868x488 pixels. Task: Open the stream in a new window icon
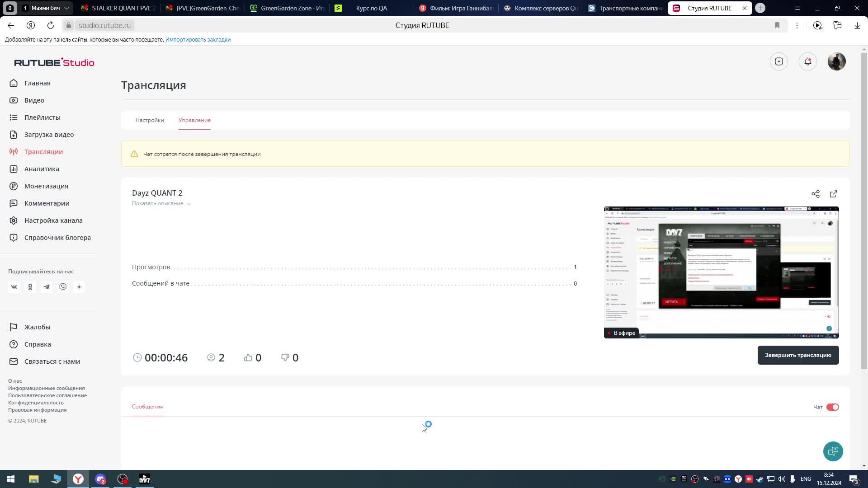pos(833,194)
